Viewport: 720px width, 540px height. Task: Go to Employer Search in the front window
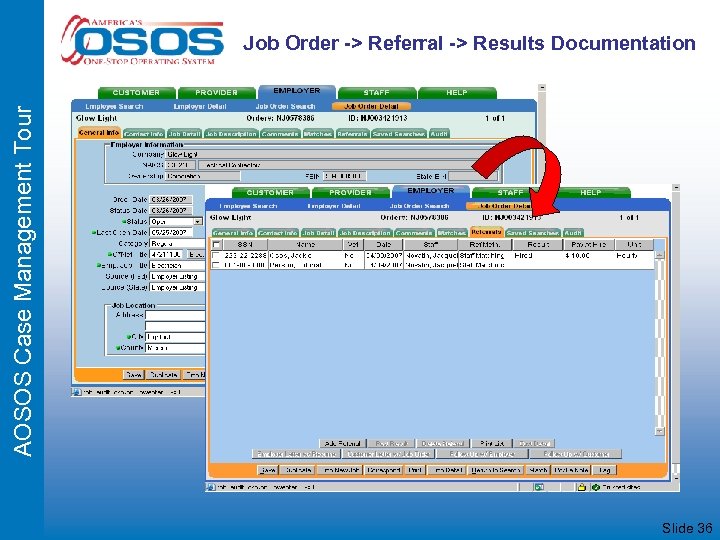(248, 206)
